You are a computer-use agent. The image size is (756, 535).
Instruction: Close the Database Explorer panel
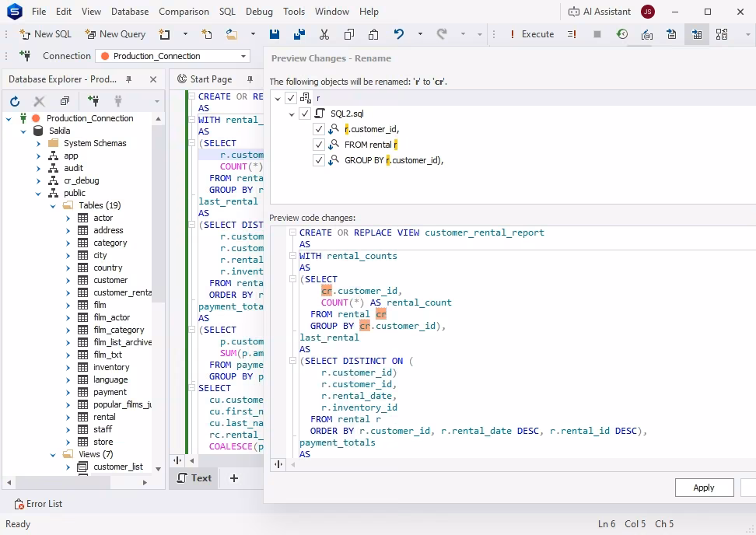(x=153, y=79)
